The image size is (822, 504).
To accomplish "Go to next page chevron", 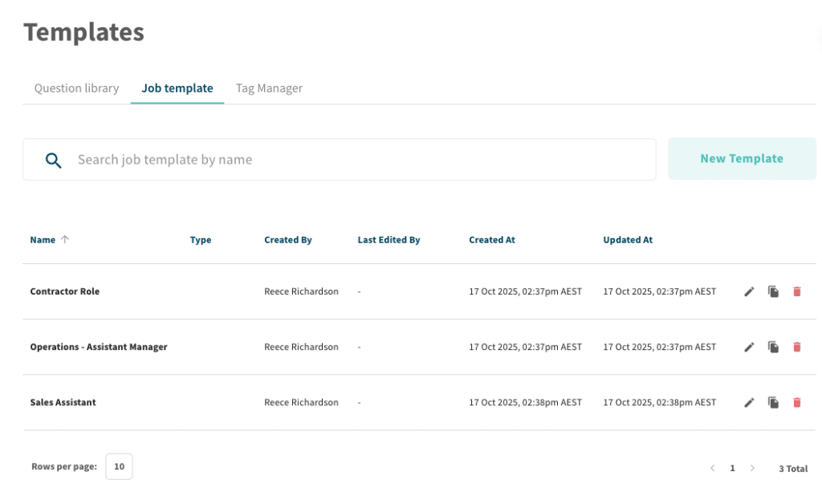I will pyautogui.click(x=752, y=468).
